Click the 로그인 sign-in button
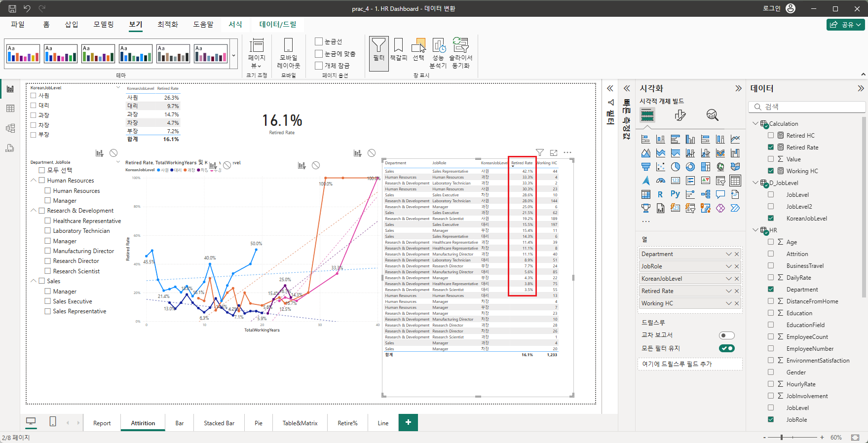The width and height of the screenshot is (868, 443). [x=780, y=8]
